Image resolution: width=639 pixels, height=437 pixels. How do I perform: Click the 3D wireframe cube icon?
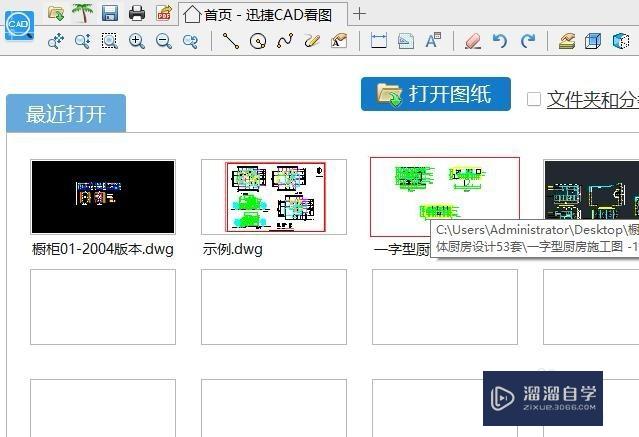click(593, 41)
